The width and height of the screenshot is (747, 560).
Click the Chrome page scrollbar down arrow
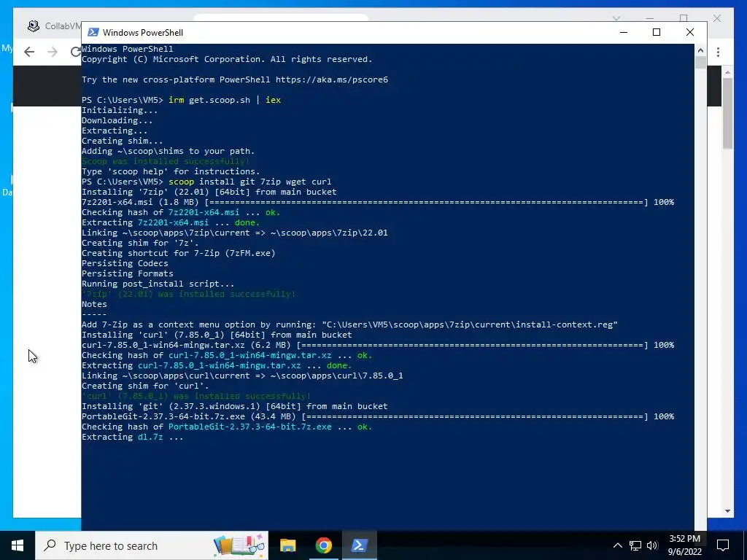(727, 511)
